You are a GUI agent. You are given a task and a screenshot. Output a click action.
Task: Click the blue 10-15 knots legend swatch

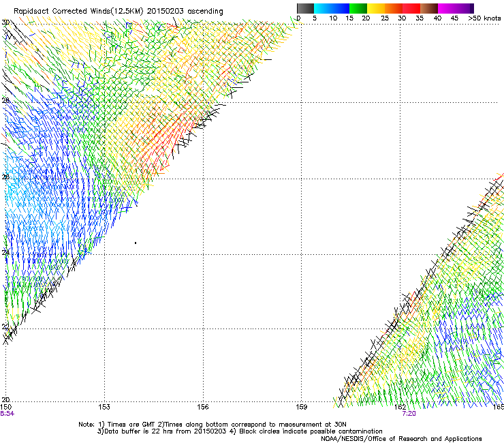point(341,8)
